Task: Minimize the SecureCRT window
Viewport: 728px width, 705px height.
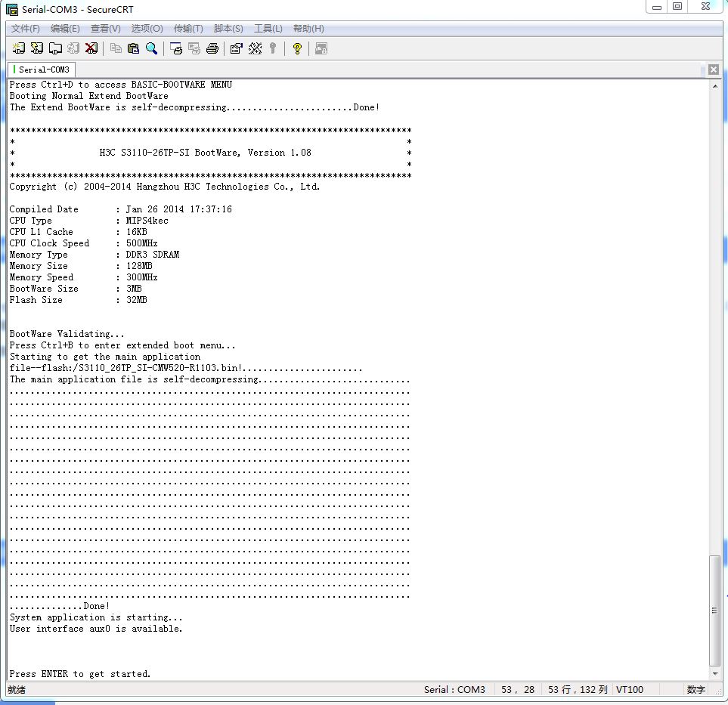Action: (656, 7)
